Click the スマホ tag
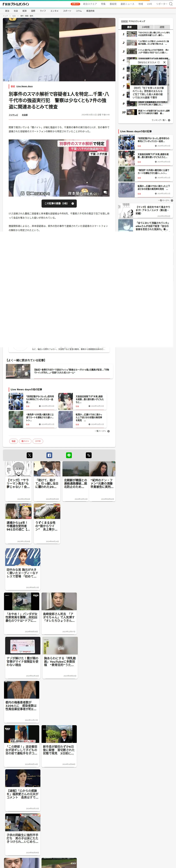The image size is (176, 868). (x=38, y=441)
